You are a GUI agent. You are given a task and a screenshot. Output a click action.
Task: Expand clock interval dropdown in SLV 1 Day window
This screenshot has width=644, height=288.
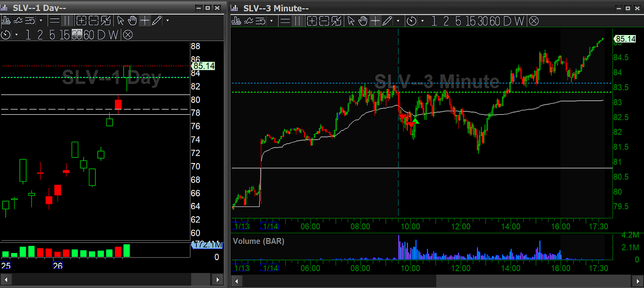pyautogui.click(x=16, y=35)
